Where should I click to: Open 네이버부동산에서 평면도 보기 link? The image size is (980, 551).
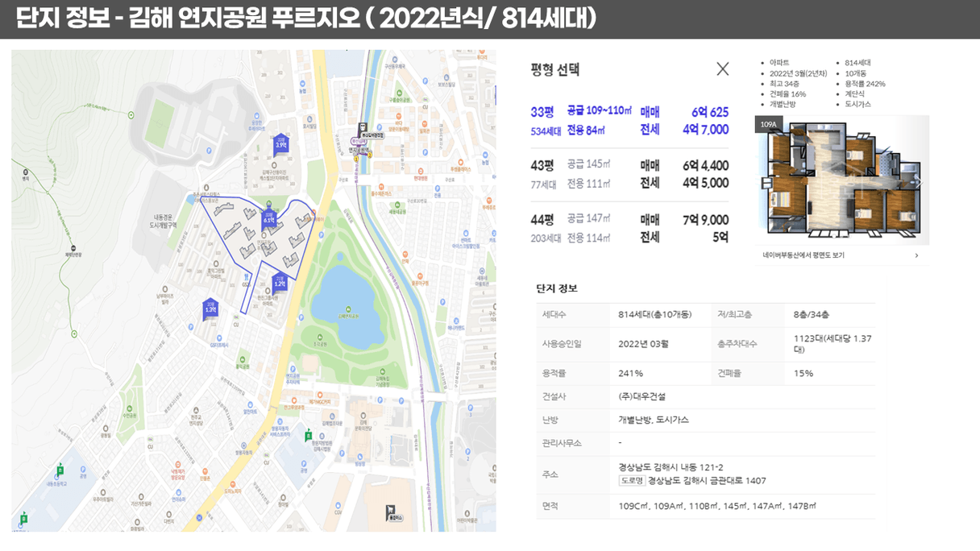click(x=804, y=255)
